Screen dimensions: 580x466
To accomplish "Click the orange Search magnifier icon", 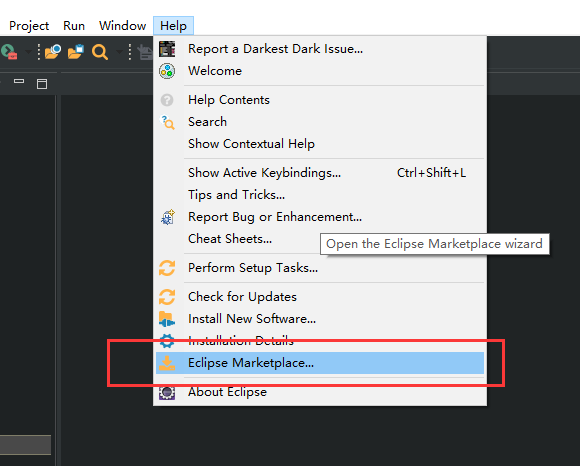I will click(100, 52).
